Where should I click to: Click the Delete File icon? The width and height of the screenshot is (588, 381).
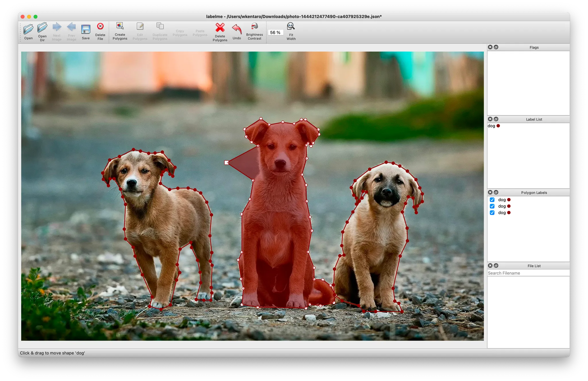[100, 27]
